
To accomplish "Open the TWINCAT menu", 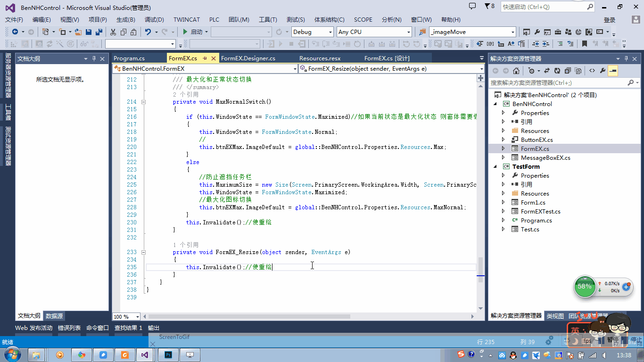I will pos(186,20).
